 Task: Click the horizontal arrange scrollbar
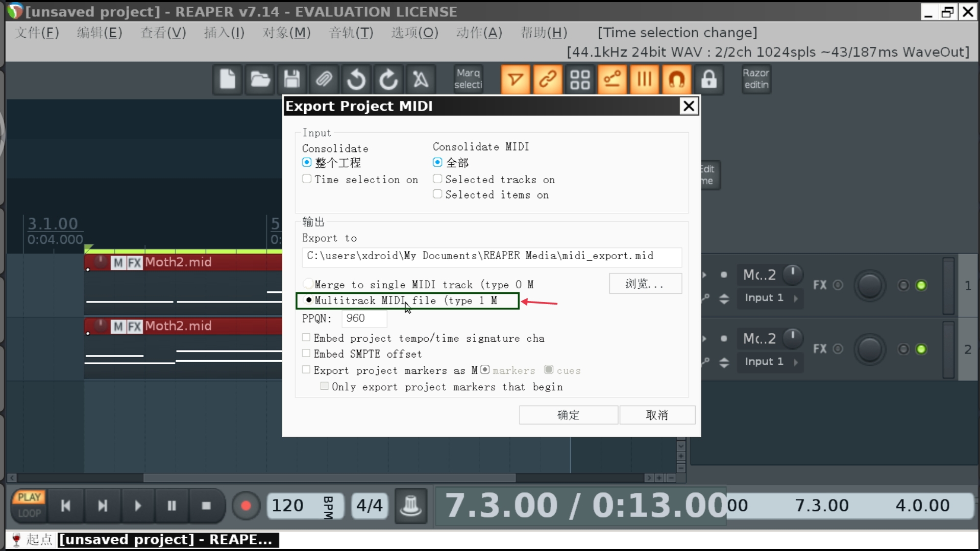[329, 478]
